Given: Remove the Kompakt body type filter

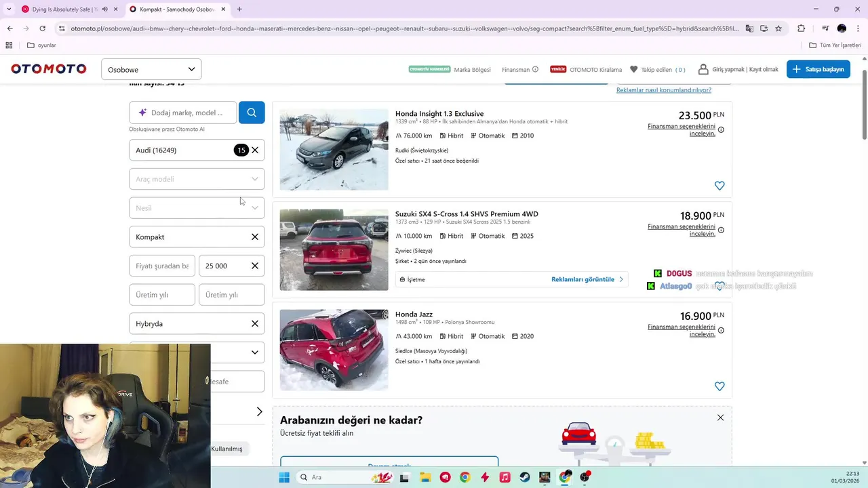Looking at the screenshot, I should [255, 237].
